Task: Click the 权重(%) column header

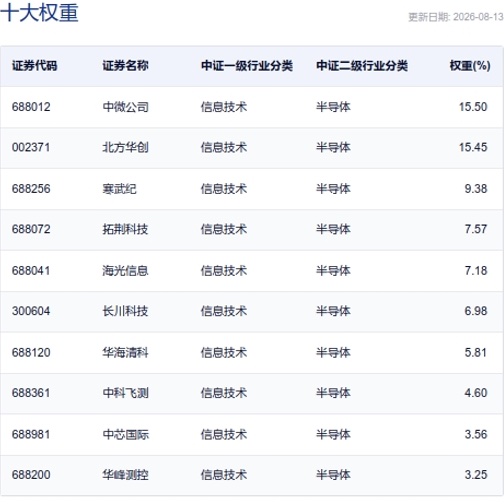Action: [x=470, y=66]
